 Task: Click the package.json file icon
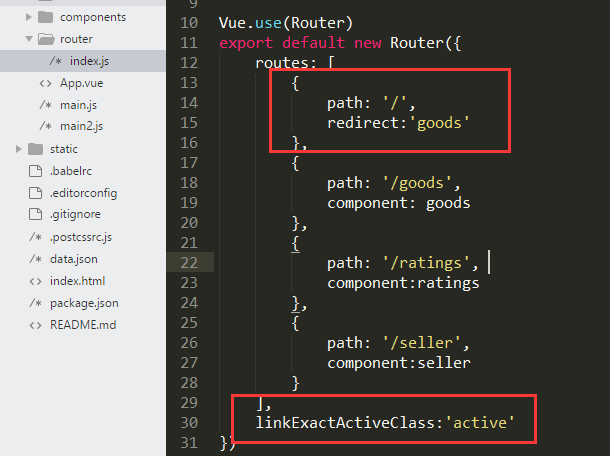point(35,303)
